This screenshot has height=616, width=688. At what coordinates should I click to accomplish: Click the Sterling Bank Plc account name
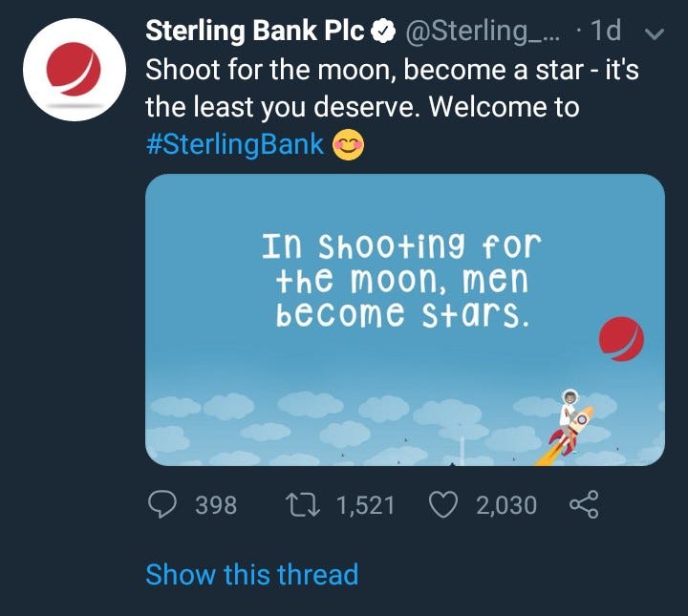click(x=255, y=32)
